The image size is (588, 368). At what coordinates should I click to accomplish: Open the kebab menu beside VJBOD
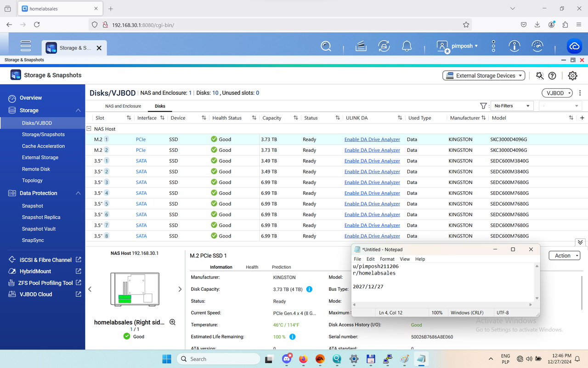click(x=580, y=93)
